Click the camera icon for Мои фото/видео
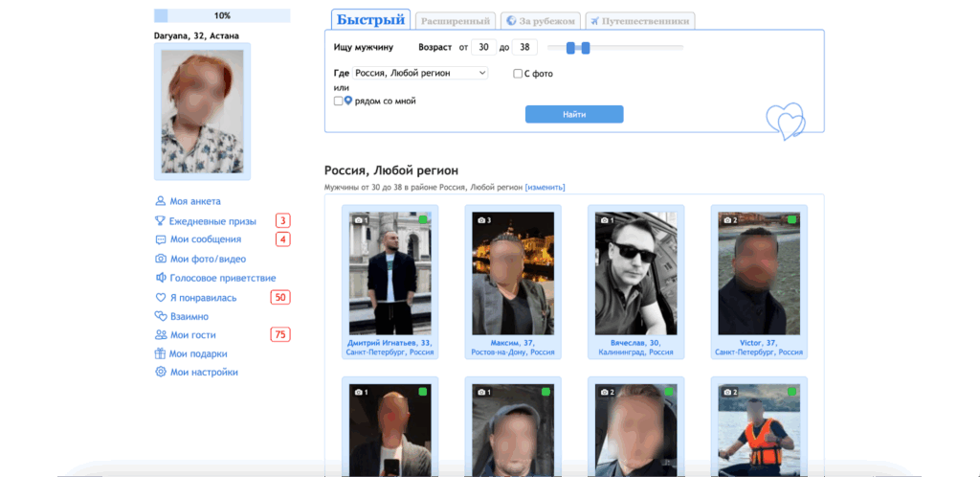Viewport: 980px width, 477px height. coord(161,259)
